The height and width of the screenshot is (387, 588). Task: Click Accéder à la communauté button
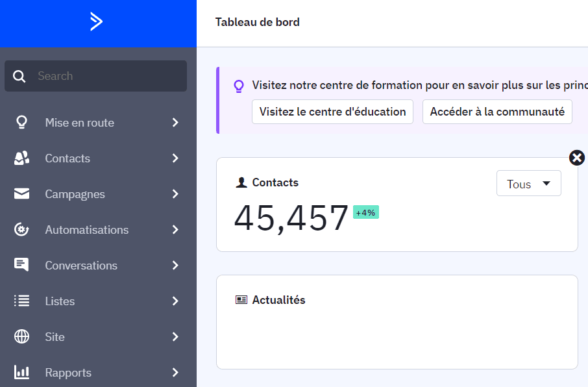497,112
